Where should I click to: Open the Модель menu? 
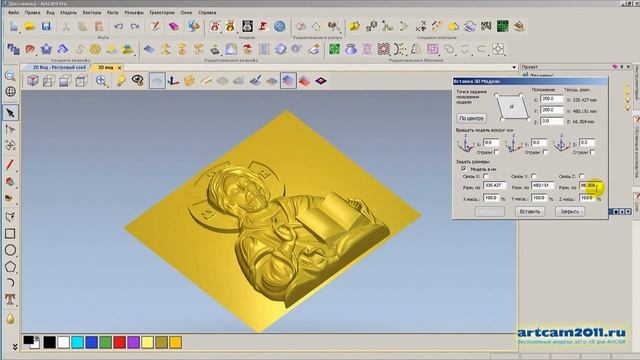pyautogui.click(x=68, y=13)
